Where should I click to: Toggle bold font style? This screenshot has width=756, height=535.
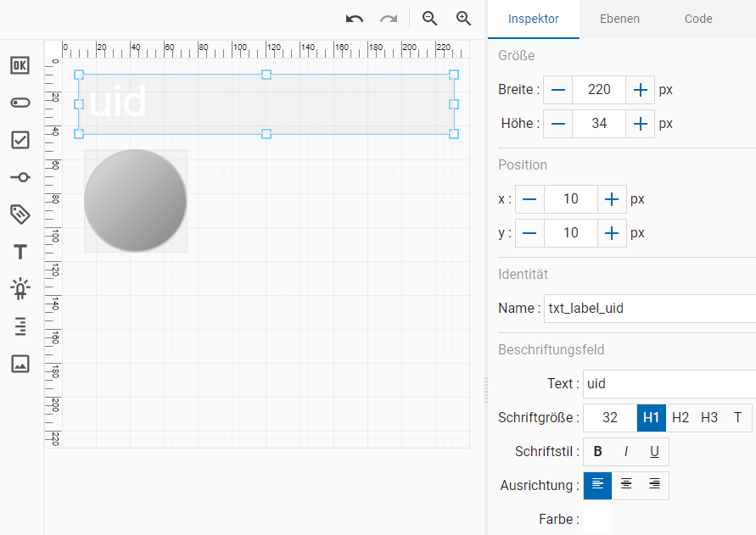point(597,452)
